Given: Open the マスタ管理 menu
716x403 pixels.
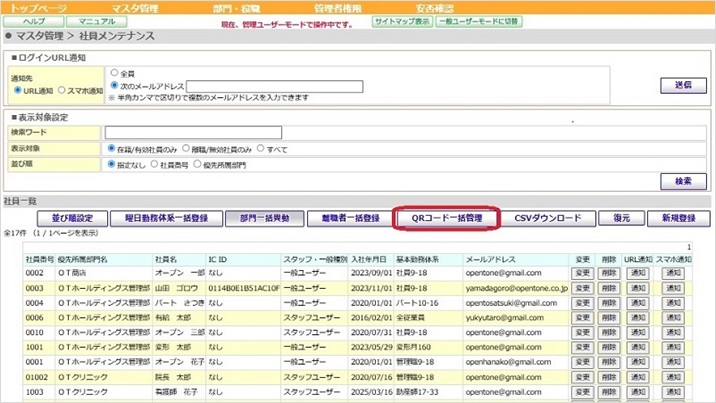Looking at the screenshot, I should [135, 8].
